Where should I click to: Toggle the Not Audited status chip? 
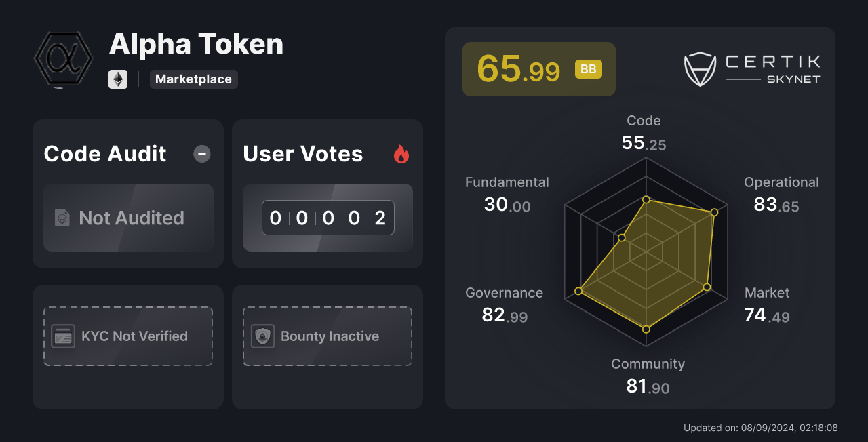point(128,218)
